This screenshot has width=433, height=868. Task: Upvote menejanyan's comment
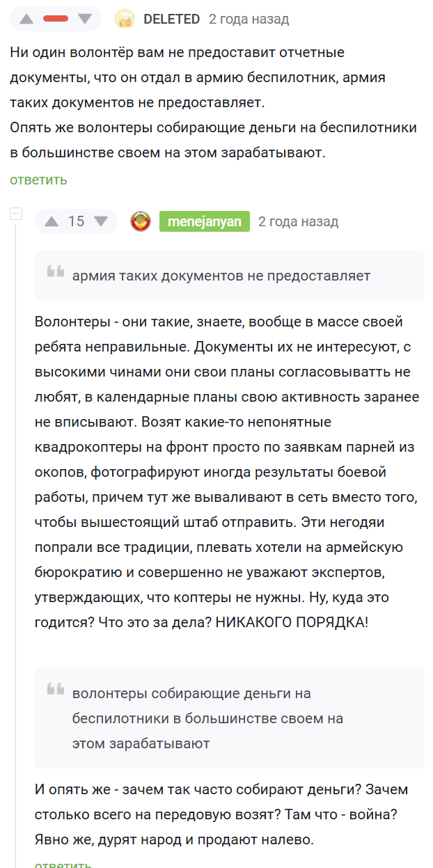[52, 221]
